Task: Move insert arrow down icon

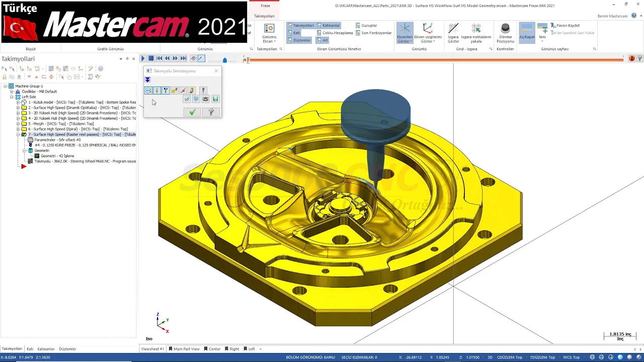Action: (x=29, y=77)
